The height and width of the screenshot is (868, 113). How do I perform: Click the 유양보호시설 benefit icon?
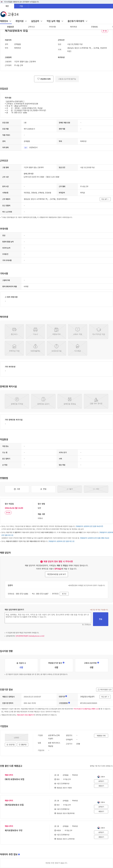tap(56, 348)
